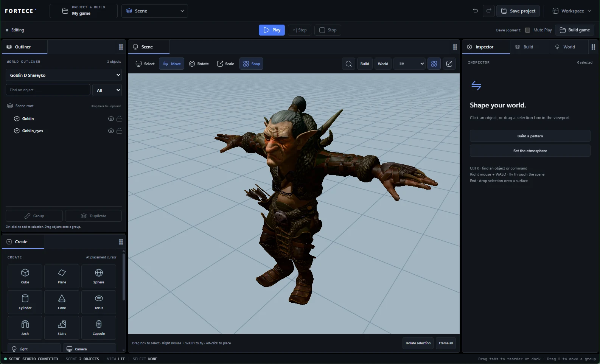Click the Isolate selection button
Image resolution: width=600 pixels, height=364 pixels.
click(x=418, y=343)
